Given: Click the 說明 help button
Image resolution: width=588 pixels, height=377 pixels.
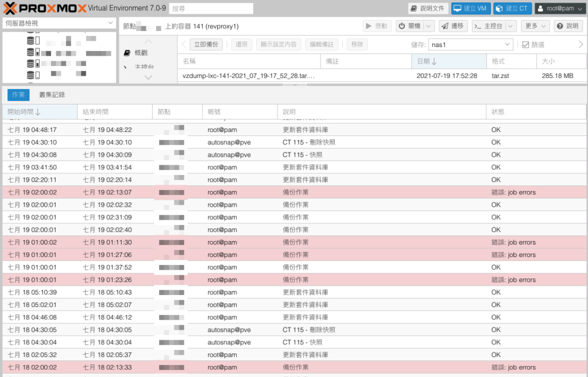Looking at the screenshot, I should (x=568, y=26).
